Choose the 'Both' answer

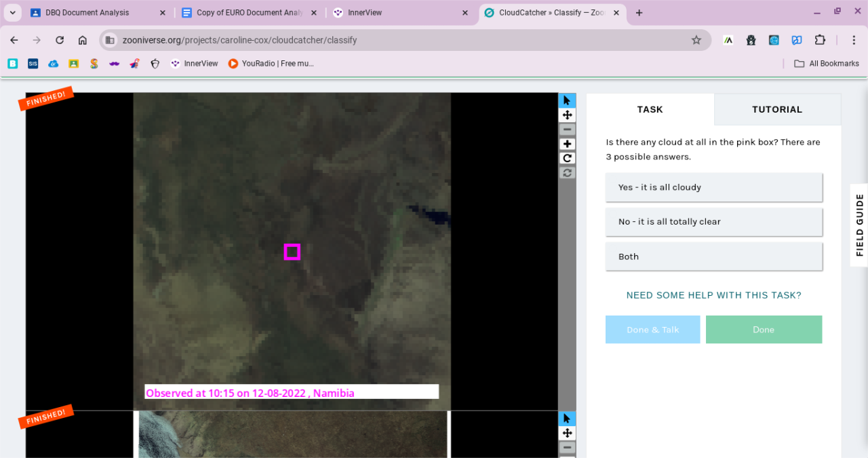tap(713, 256)
